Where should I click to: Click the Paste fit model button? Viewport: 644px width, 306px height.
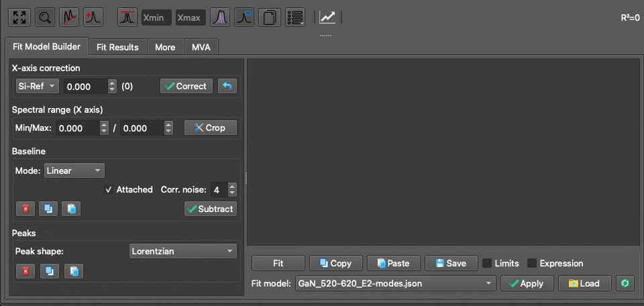click(394, 263)
